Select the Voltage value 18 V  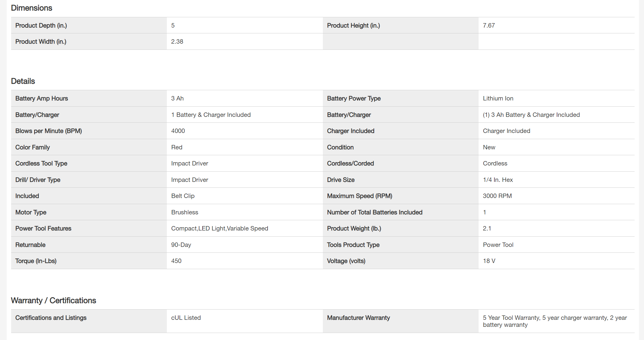pos(489,261)
